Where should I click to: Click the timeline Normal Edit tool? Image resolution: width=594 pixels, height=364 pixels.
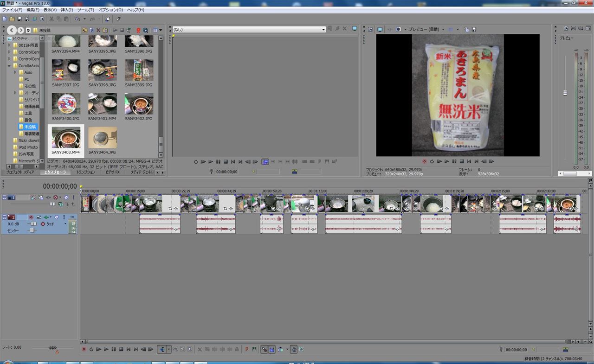point(162,349)
